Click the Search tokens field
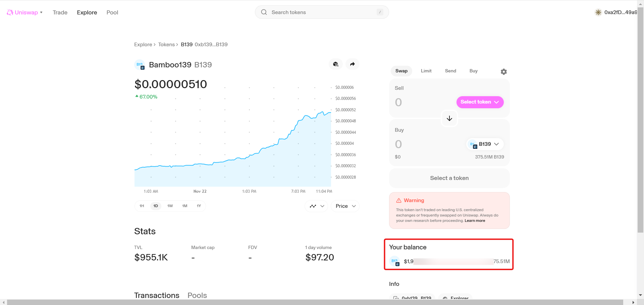The width and height of the screenshot is (644, 305). coord(322,12)
